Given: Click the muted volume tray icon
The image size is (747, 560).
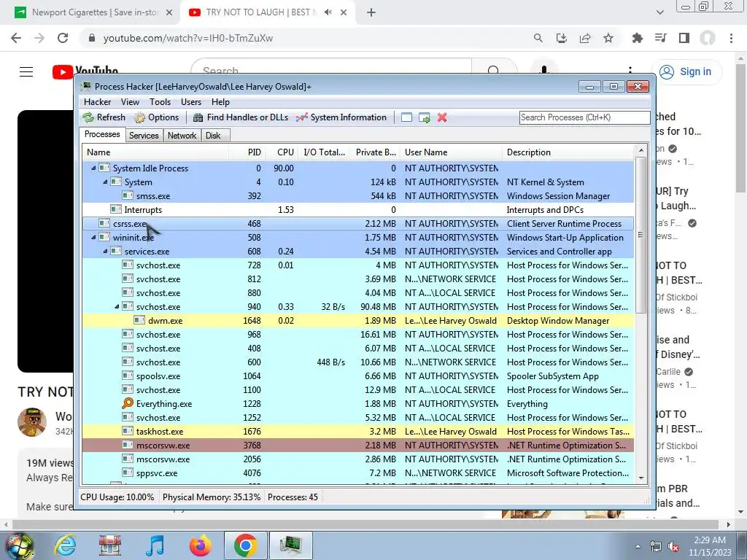Looking at the screenshot, I should click(x=673, y=546).
